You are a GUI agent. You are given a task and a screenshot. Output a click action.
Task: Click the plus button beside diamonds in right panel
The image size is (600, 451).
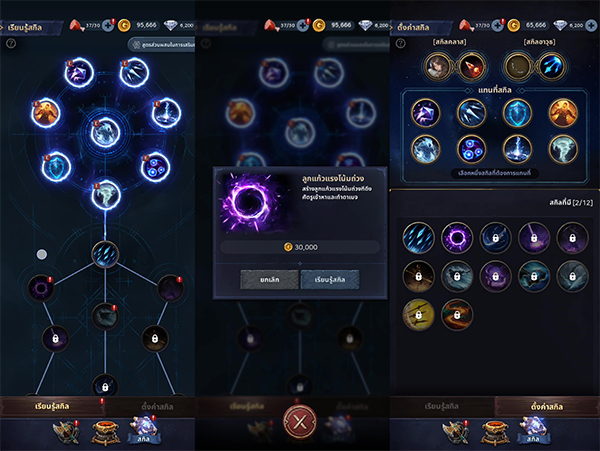[591, 25]
